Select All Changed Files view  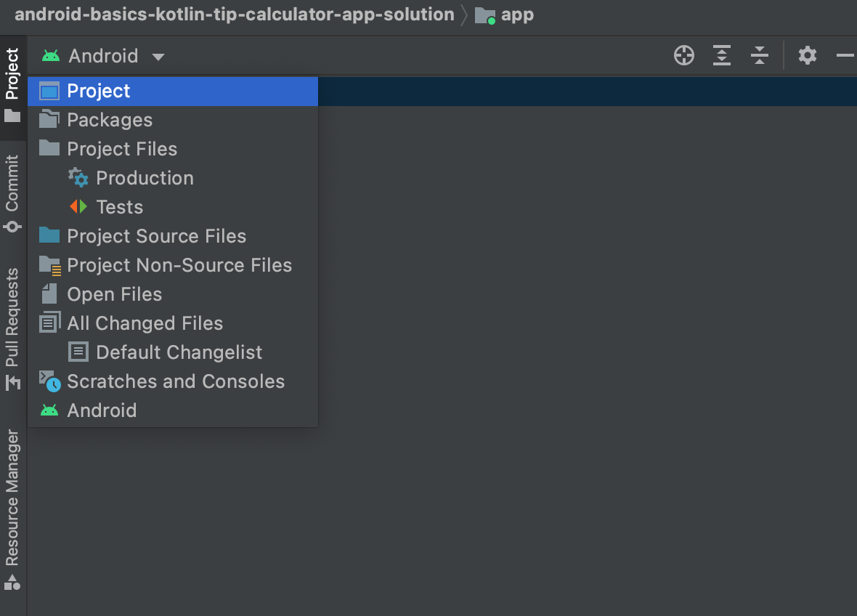point(173,323)
